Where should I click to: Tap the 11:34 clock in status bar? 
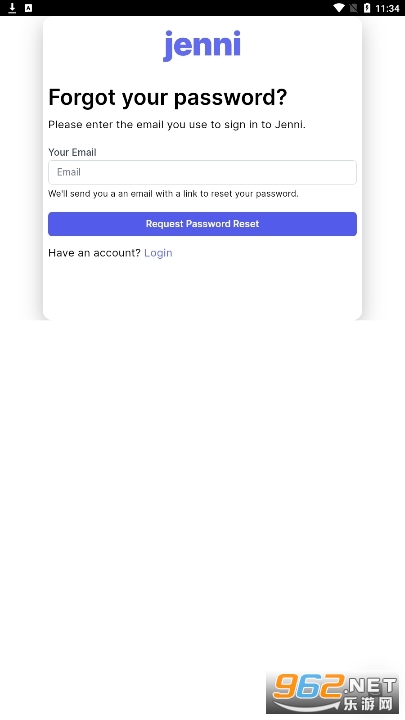point(387,8)
